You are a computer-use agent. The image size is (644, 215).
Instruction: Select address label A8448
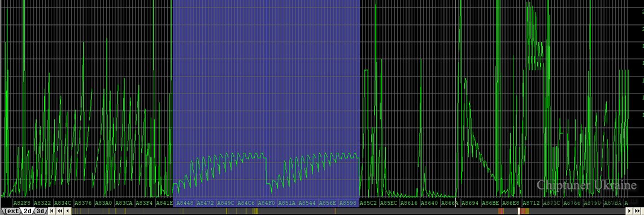pos(184,203)
